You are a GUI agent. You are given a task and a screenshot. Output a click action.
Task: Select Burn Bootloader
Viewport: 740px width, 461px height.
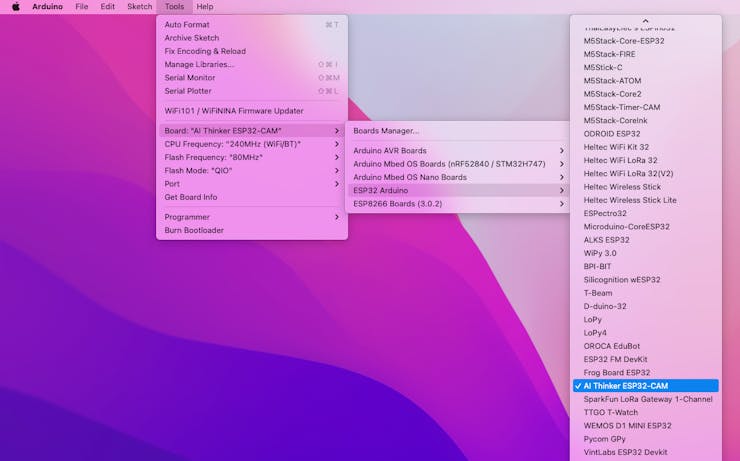coord(252,230)
